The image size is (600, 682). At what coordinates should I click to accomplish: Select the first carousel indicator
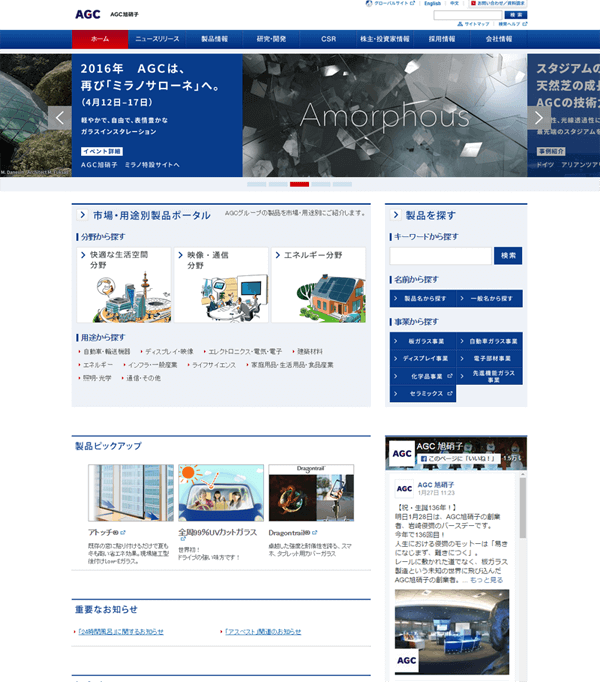point(257,184)
